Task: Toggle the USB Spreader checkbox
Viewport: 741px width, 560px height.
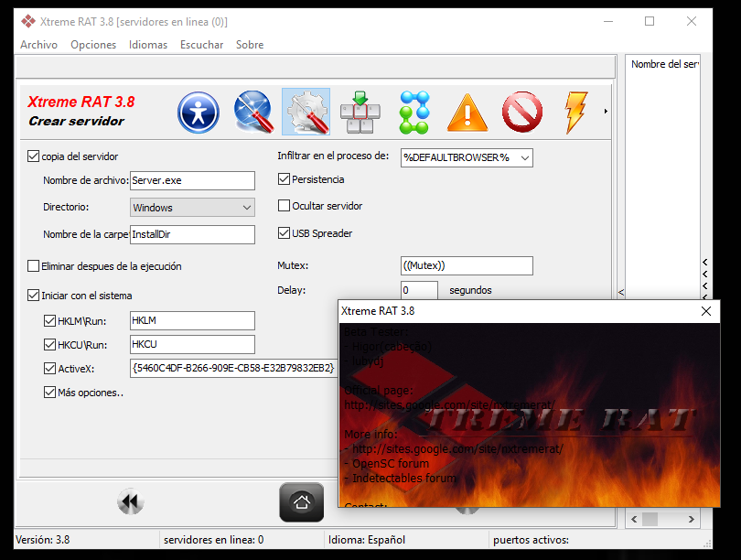Action: pyautogui.click(x=284, y=233)
